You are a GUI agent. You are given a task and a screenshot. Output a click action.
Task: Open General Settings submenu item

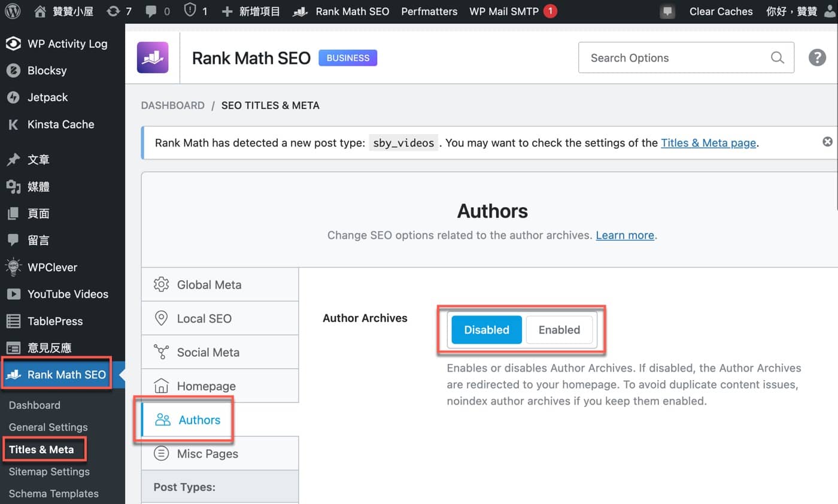tap(48, 427)
